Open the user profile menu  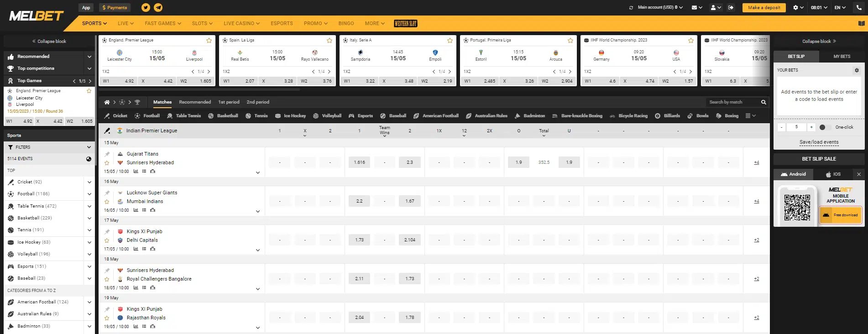716,8
